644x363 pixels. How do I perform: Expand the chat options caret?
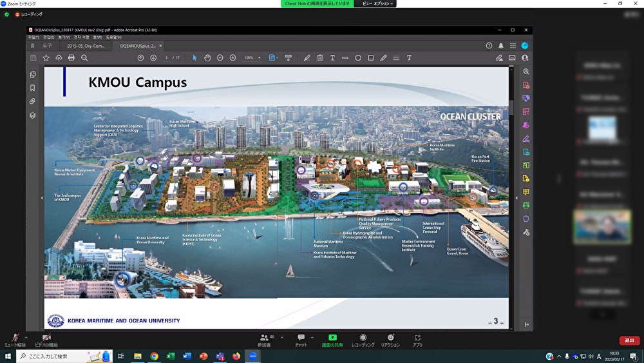click(x=312, y=337)
